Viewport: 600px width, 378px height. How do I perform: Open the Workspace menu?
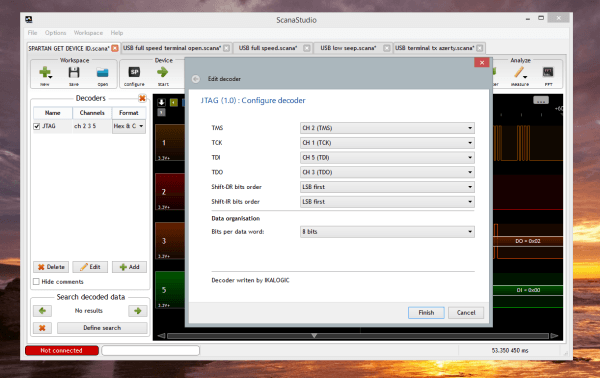click(x=88, y=33)
